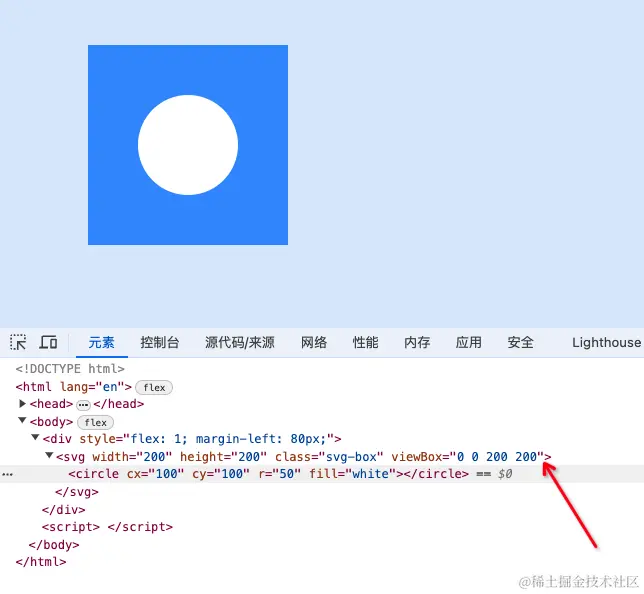Click the ellipsis inside the head element

pos(83,405)
